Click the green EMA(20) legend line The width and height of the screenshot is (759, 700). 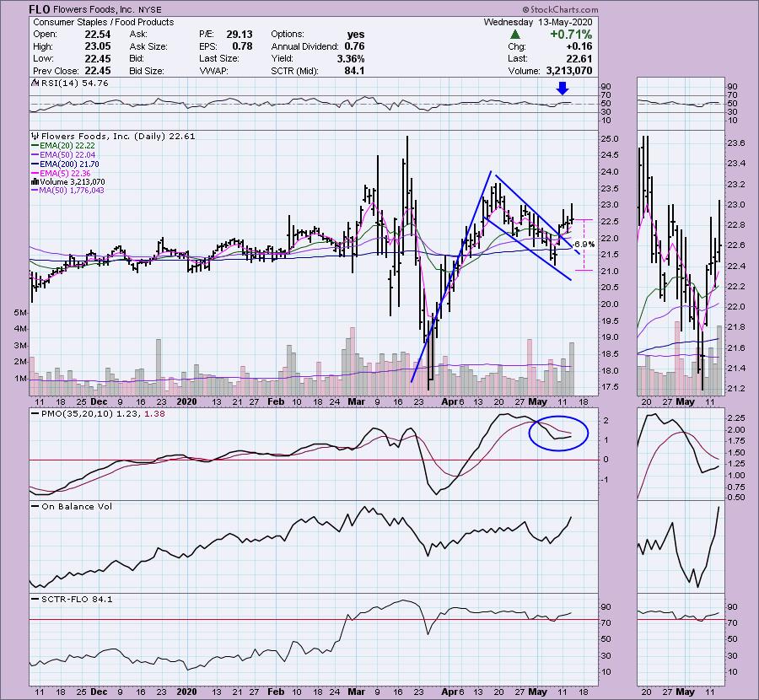35,146
